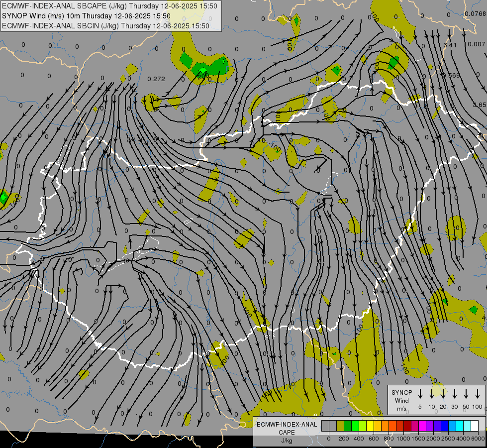Click the 4000 scale label in CAPE legend
The image size is (487, 448).
pos(463,439)
